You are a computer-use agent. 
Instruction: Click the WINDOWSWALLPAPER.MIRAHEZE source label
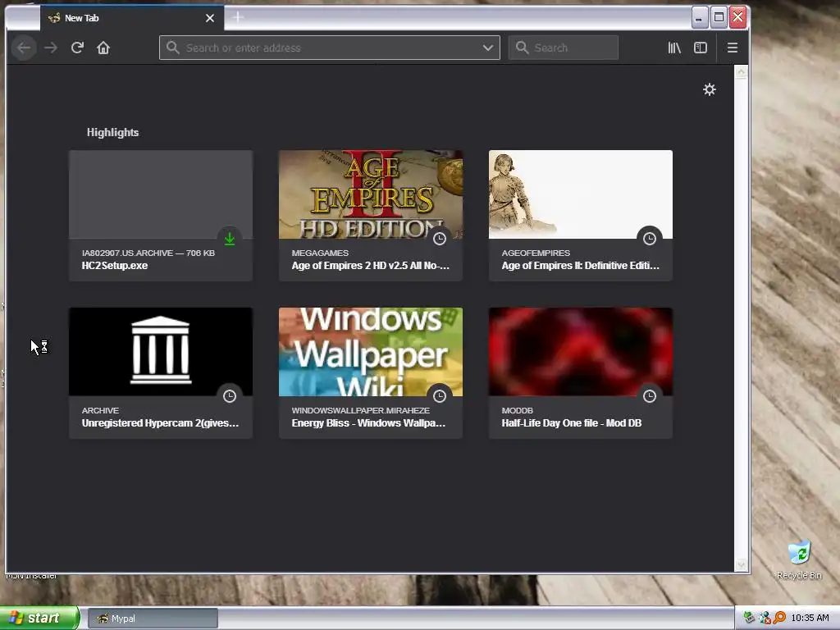coord(361,410)
